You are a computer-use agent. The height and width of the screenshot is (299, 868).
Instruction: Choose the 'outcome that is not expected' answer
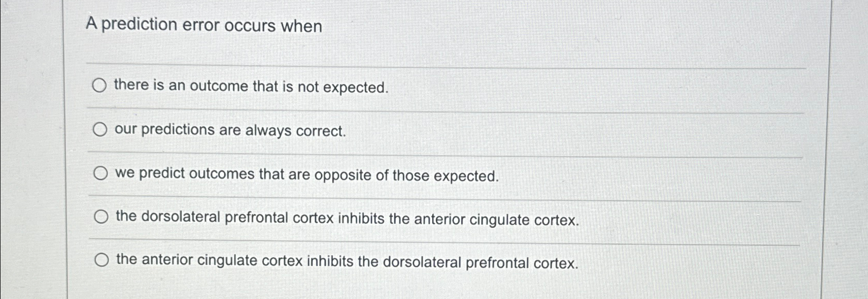[x=251, y=87]
